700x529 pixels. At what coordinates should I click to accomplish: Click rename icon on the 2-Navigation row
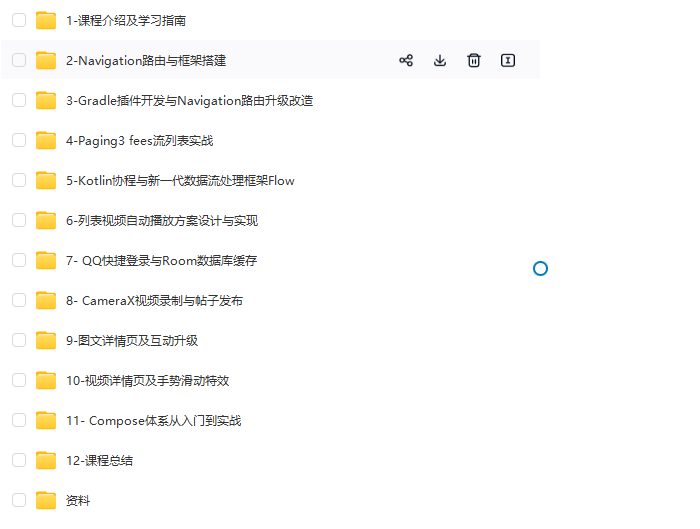pyautogui.click(x=508, y=60)
